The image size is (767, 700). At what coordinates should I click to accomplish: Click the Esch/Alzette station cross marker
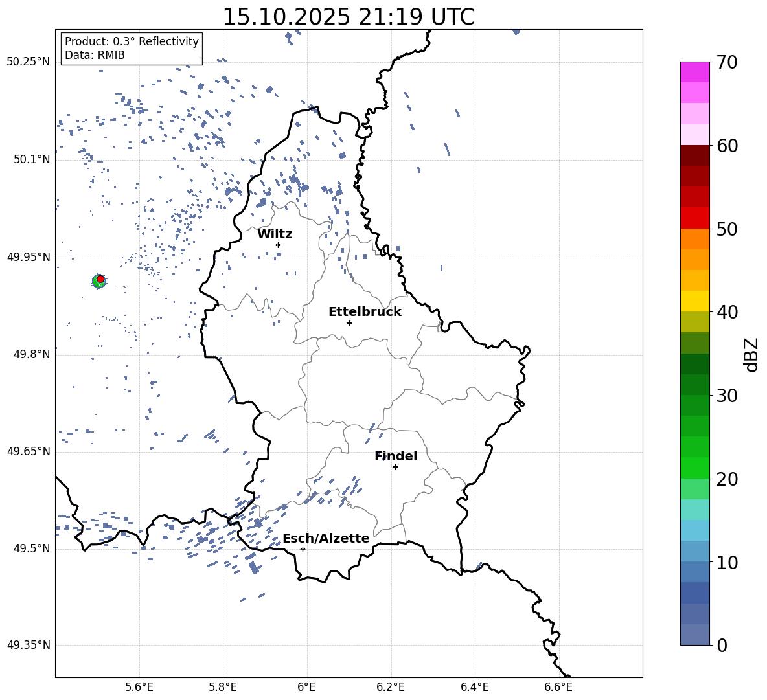[x=303, y=549]
